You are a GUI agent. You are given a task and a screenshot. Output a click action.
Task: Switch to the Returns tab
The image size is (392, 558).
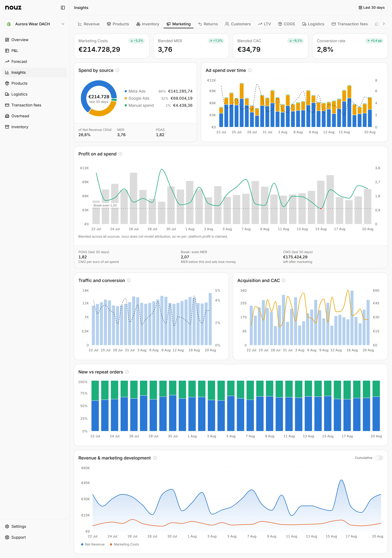click(208, 24)
